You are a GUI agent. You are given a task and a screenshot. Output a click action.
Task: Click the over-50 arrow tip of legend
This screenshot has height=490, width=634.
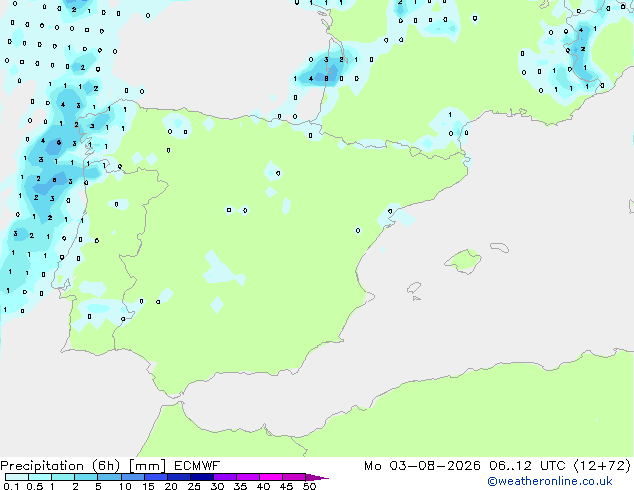(317, 477)
